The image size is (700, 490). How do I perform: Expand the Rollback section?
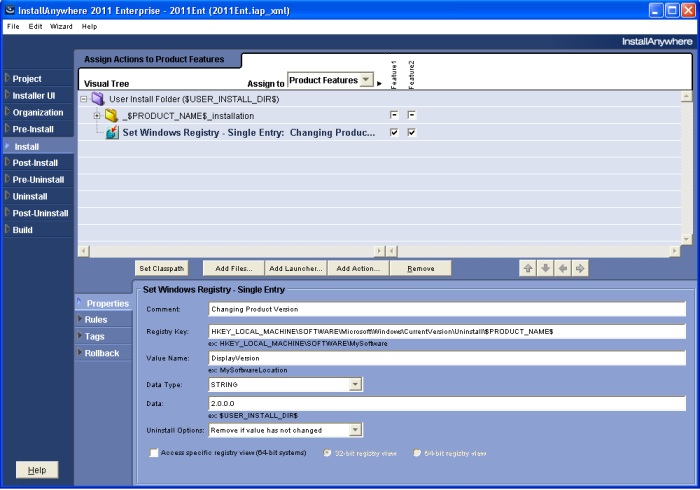coord(102,353)
